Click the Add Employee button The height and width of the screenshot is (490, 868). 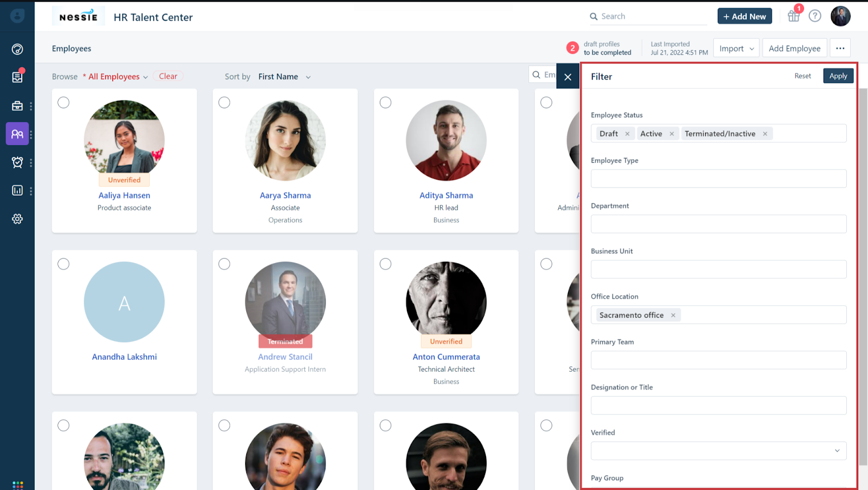pos(794,48)
